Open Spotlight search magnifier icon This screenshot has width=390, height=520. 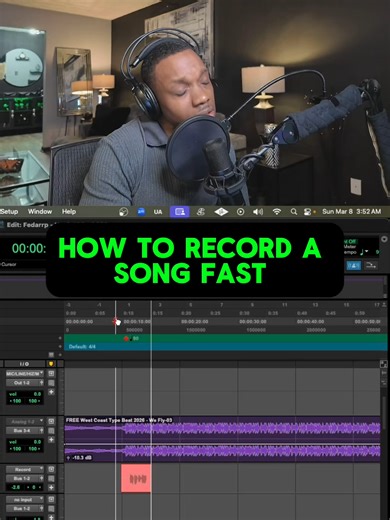(294, 212)
